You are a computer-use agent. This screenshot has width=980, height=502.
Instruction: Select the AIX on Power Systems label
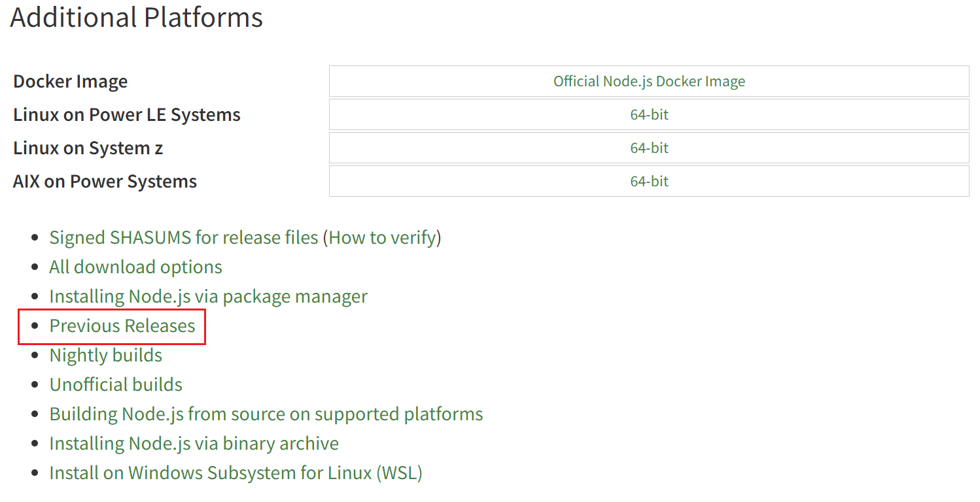pos(105,181)
